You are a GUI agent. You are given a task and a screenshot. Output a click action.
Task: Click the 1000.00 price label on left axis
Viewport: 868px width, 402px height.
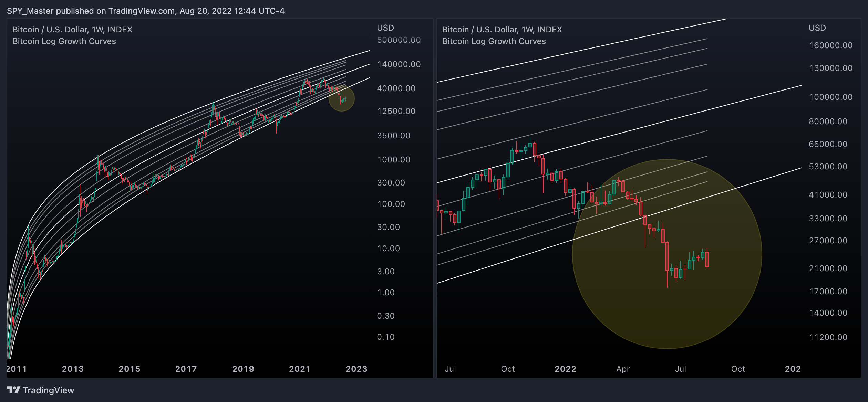tap(394, 160)
